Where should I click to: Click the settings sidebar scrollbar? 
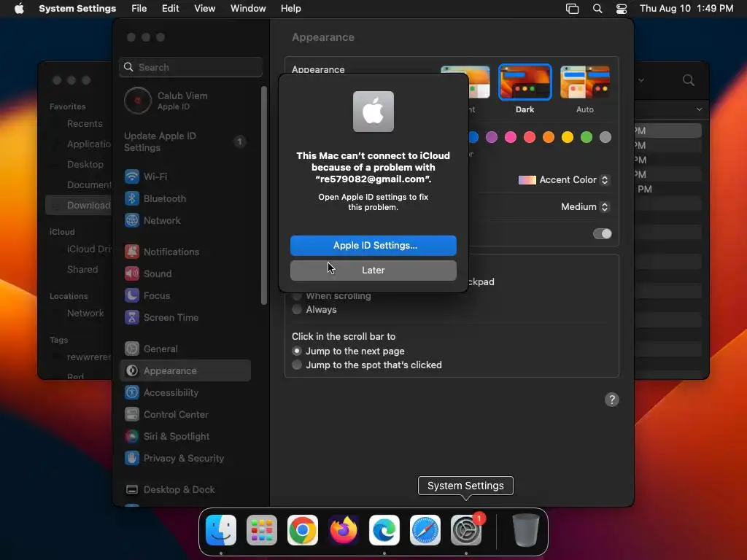(x=264, y=195)
